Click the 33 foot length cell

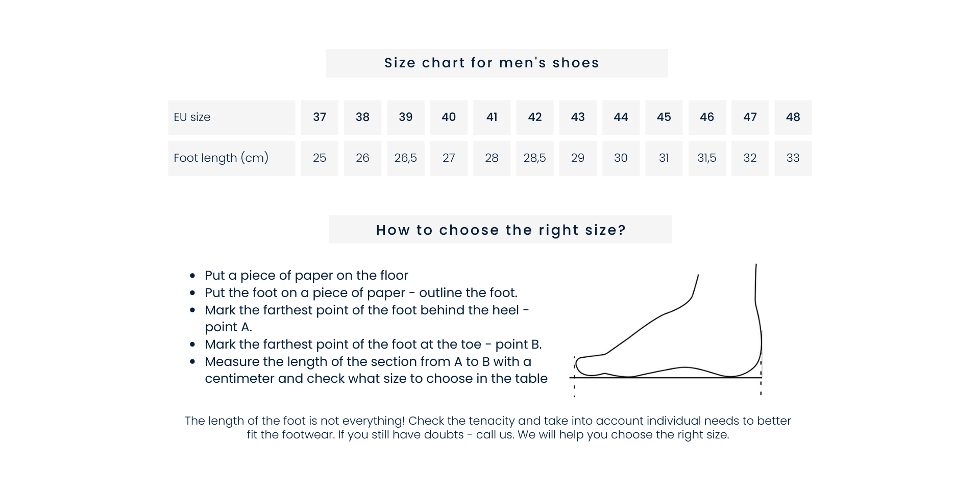pos(793,158)
